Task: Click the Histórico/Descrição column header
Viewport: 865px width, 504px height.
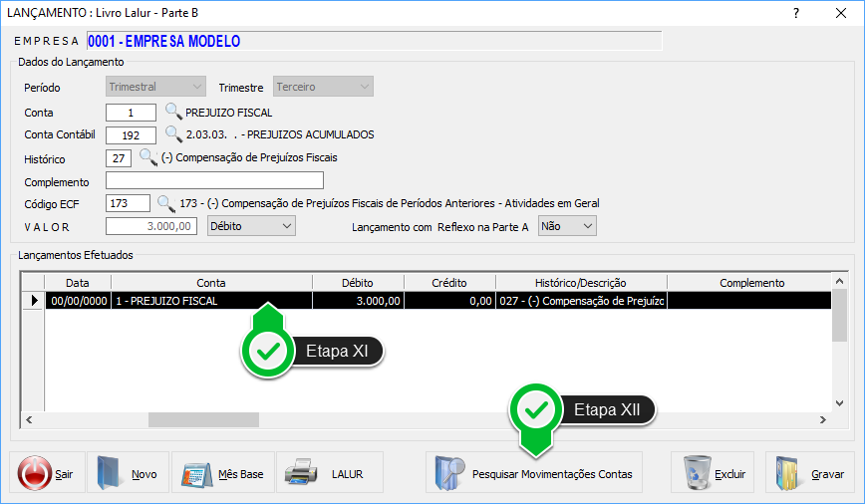Action: [x=580, y=283]
